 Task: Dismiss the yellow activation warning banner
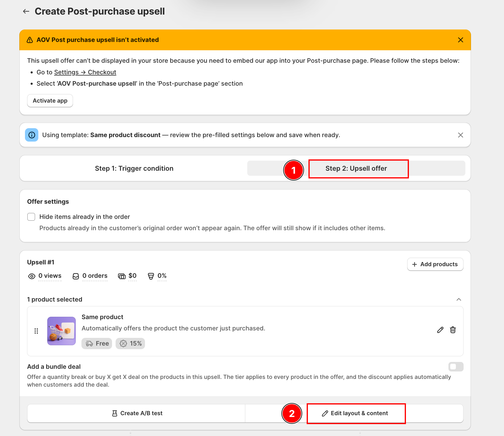click(x=460, y=40)
